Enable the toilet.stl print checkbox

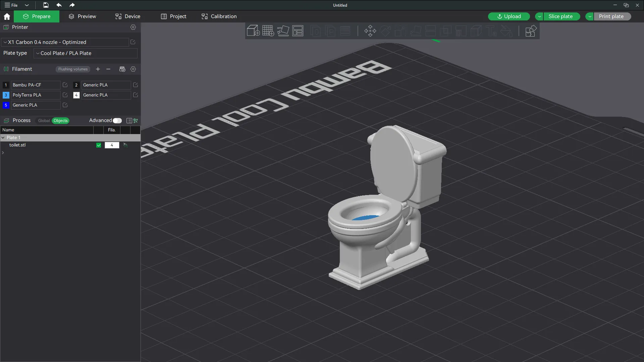pos(98,145)
